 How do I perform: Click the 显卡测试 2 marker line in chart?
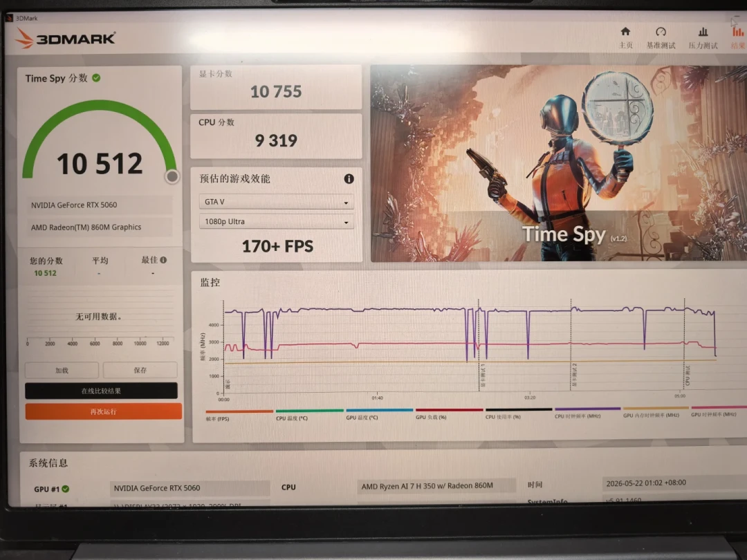click(x=571, y=345)
